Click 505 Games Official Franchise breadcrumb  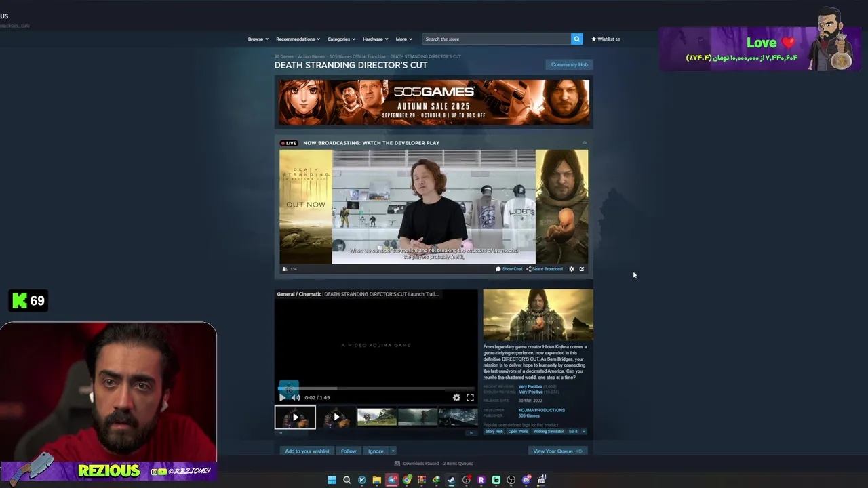click(357, 56)
